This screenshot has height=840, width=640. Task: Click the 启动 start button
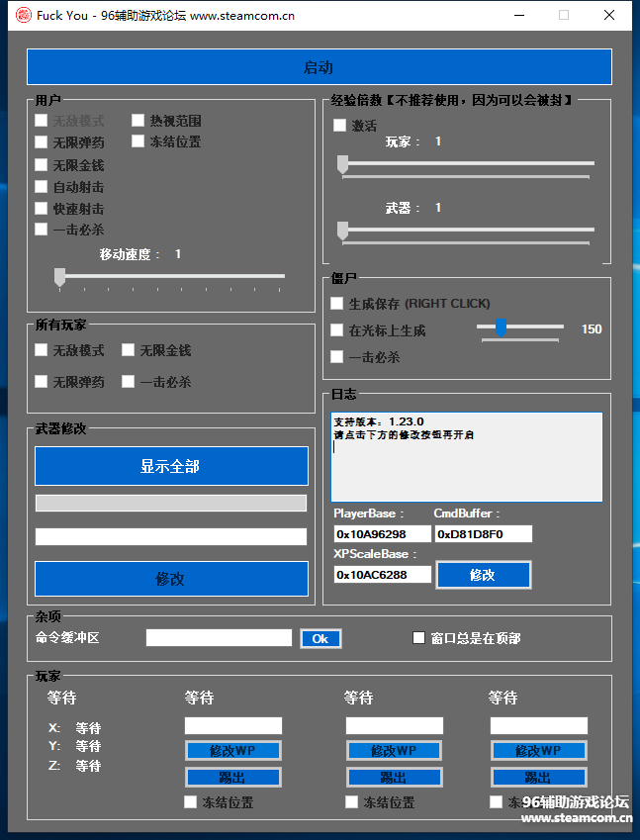coord(320,67)
